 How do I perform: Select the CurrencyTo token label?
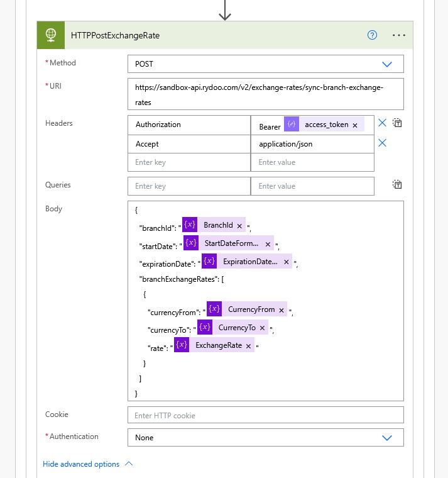click(x=237, y=328)
